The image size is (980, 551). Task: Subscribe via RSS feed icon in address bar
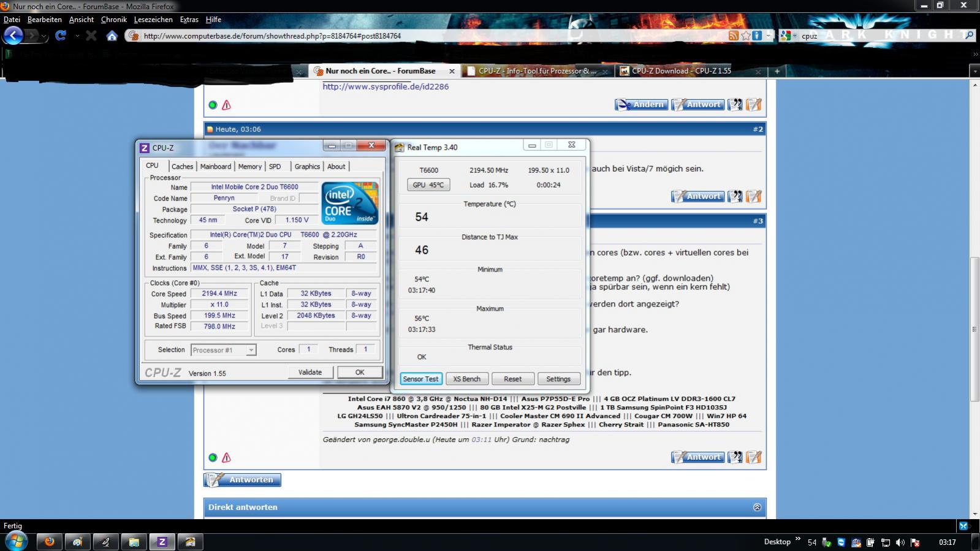pyautogui.click(x=733, y=36)
